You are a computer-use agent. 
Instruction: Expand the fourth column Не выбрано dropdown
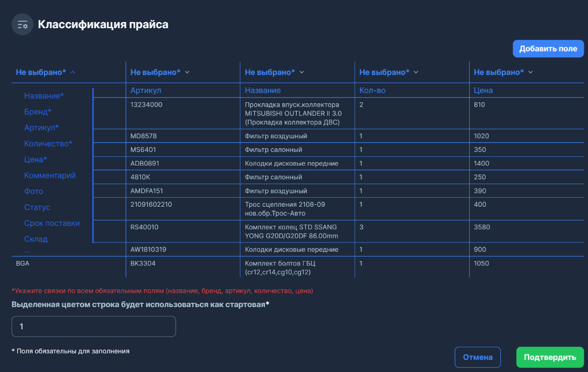pyautogui.click(x=389, y=72)
